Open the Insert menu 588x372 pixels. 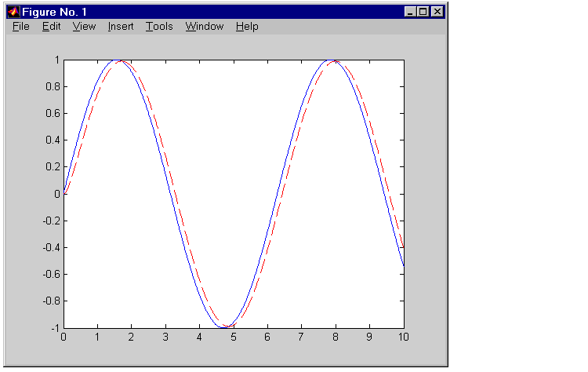pyautogui.click(x=121, y=27)
